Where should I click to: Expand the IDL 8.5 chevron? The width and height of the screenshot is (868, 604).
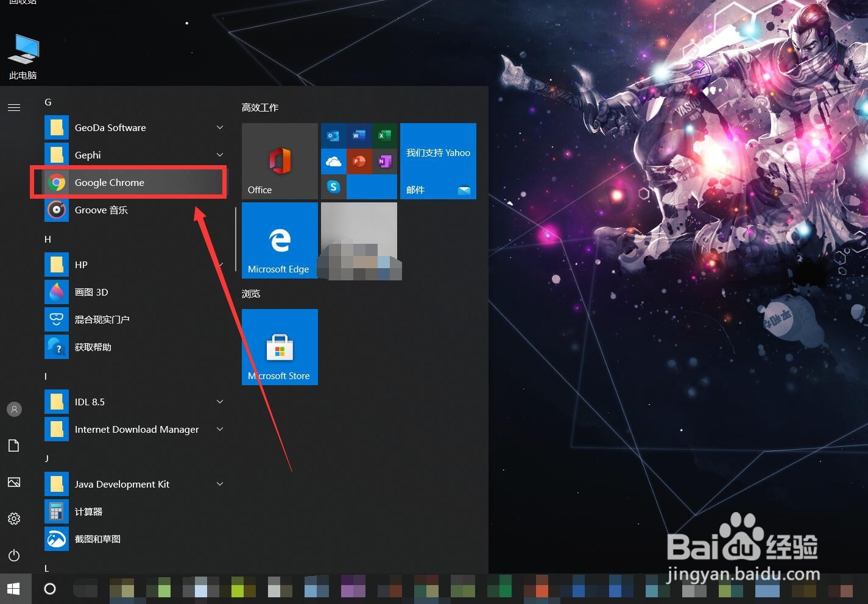coord(220,402)
